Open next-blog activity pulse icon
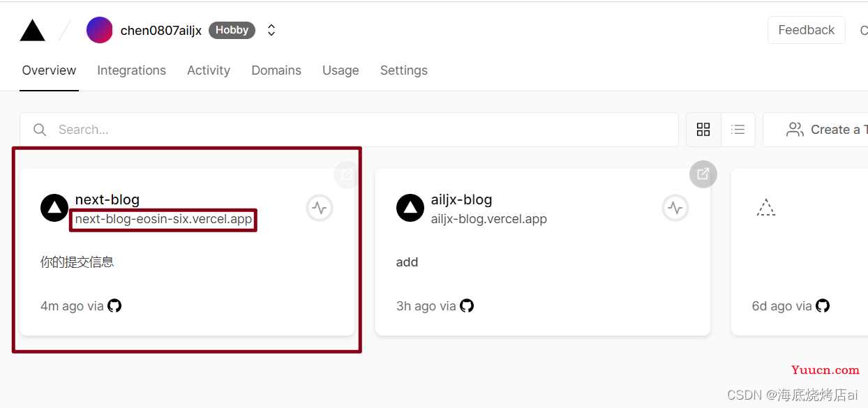The width and height of the screenshot is (868, 408). coord(320,208)
